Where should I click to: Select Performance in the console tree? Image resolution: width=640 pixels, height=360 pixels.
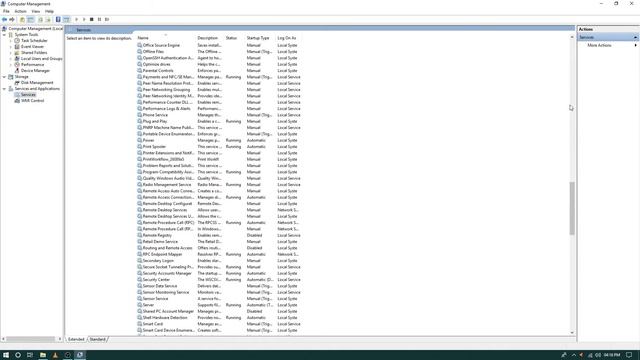(32, 64)
